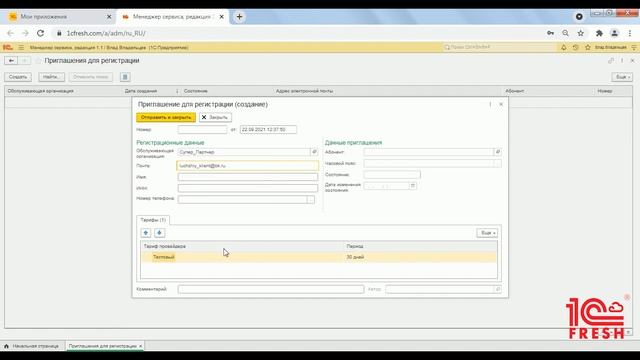Screen dimensions: 640x360
Task: Click the Адрес электронной почты column header
Action: [304, 91]
